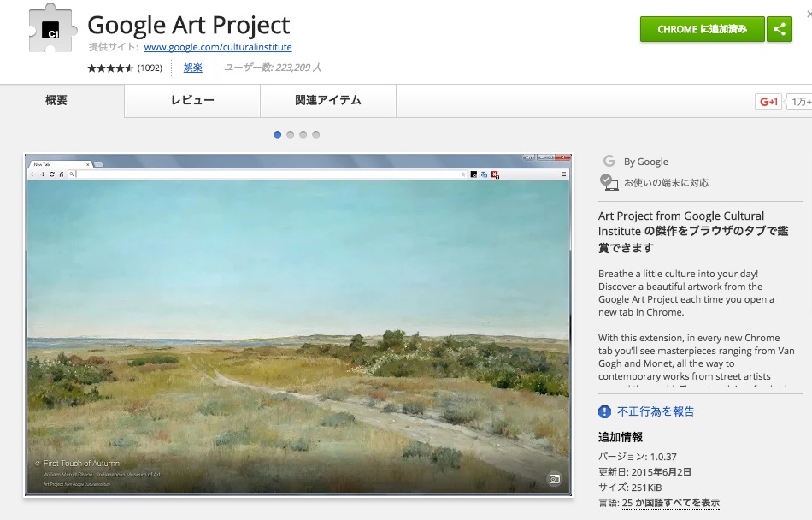Open the 関連アイテム tab
812x520 pixels.
[x=328, y=100]
